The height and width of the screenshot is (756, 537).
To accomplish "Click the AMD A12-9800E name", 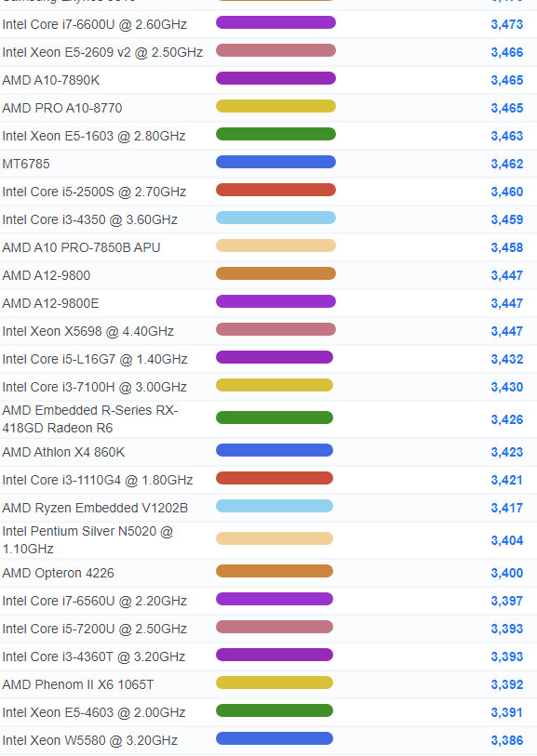I will [50, 304].
